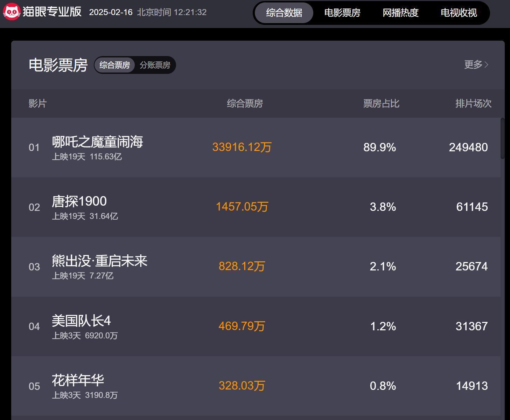510x420 pixels.
Task: Open movie 唐探1900
Action: [x=79, y=201]
